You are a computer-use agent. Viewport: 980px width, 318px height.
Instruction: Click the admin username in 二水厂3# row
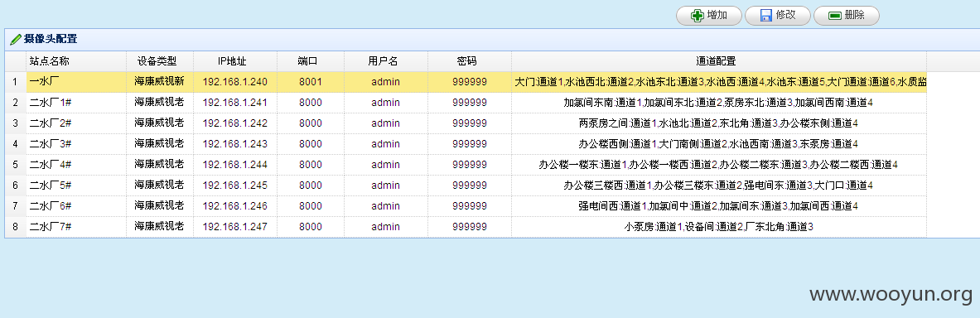(x=386, y=144)
